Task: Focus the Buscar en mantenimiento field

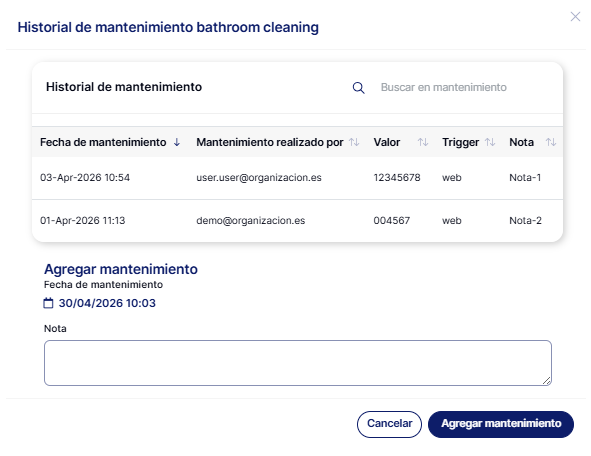Action: pos(464,87)
